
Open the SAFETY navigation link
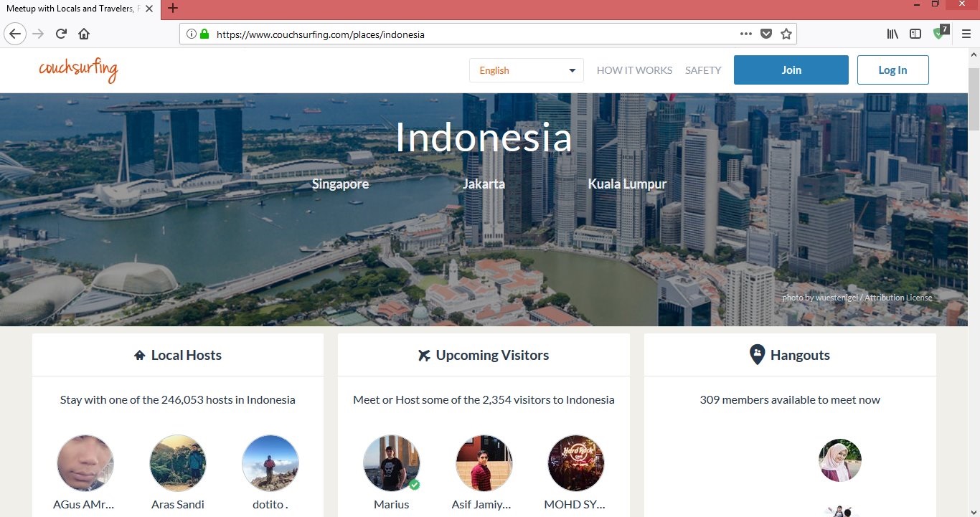[x=703, y=70]
